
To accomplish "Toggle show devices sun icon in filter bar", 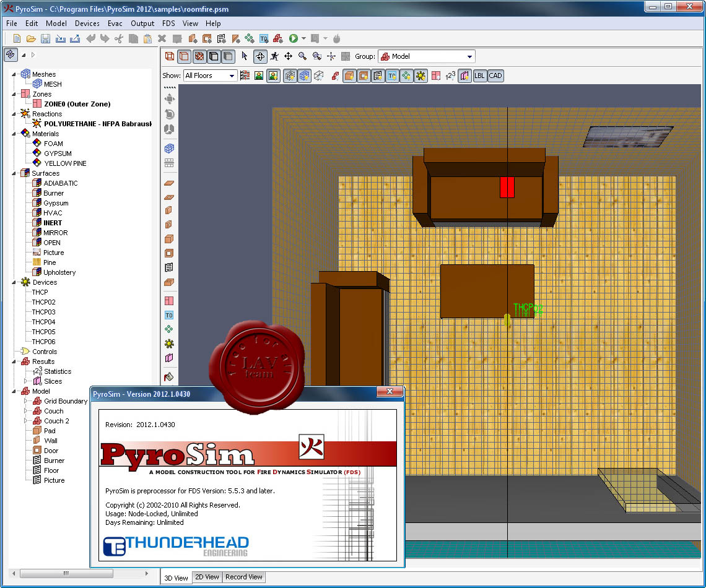I will [421, 76].
